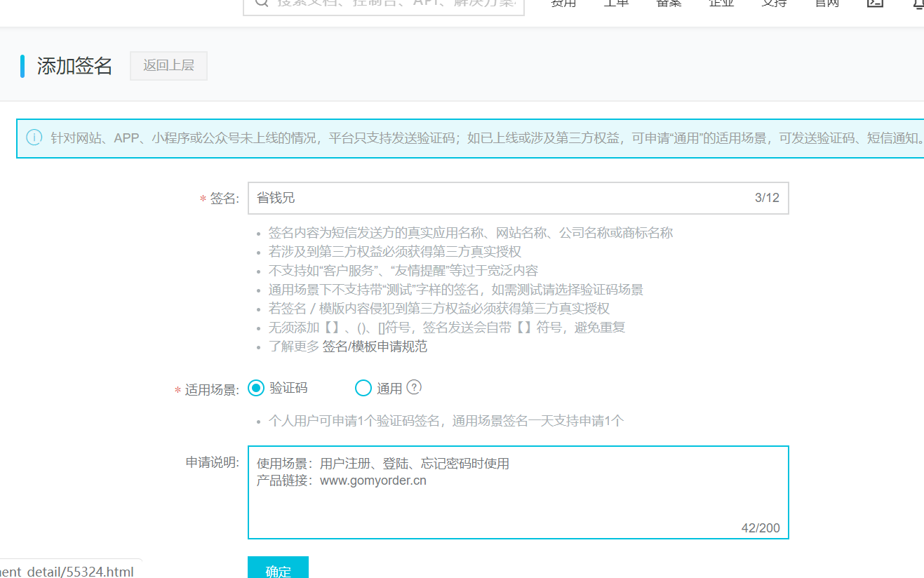This screenshot has height=578, width=924.
Task: Open the 企业 menu in the top bar
Action: pos(721,4)
